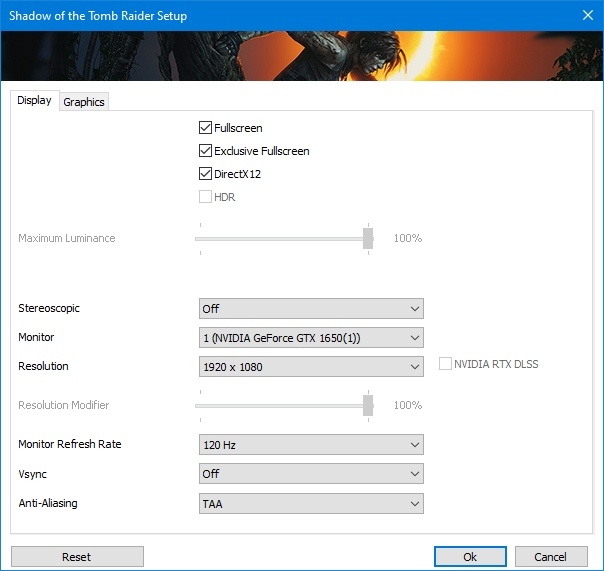The image size is (604, 571).
Task: Open the Stereoscopic dropdown
Action: click(311, 309)
